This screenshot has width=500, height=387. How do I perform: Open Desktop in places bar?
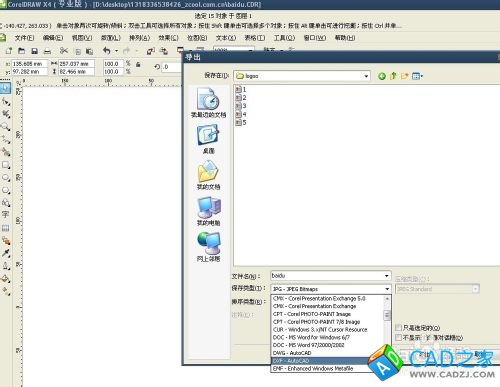(208, 139)
